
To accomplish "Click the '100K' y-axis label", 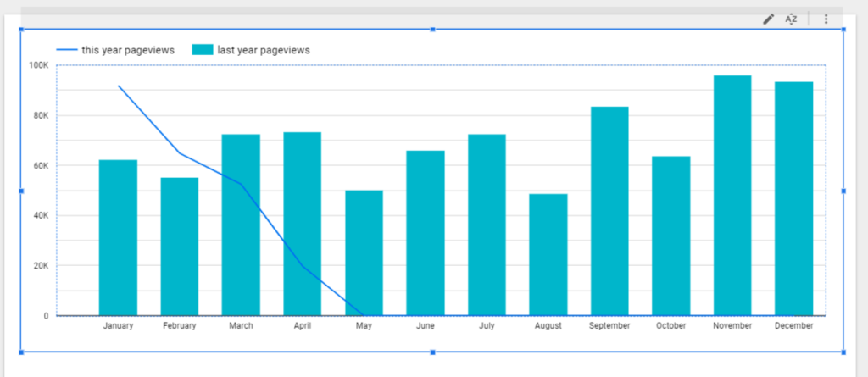I will [x=38, y=65].
